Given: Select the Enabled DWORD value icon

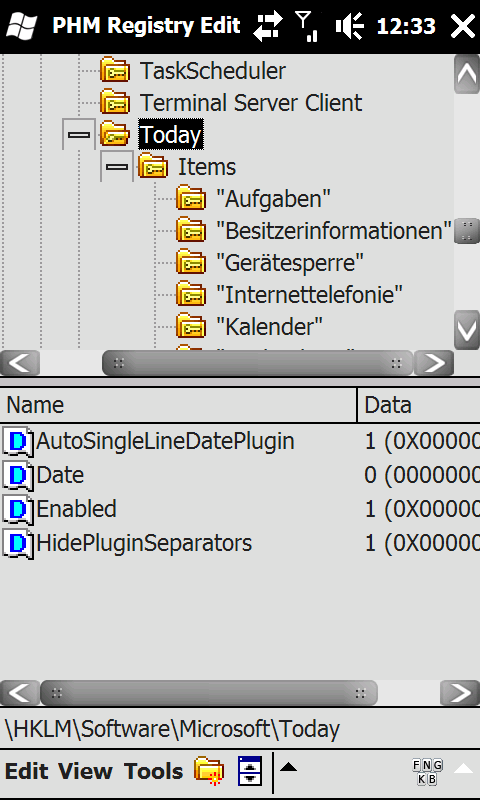Looking at the screenshot, I should (18, 509).
